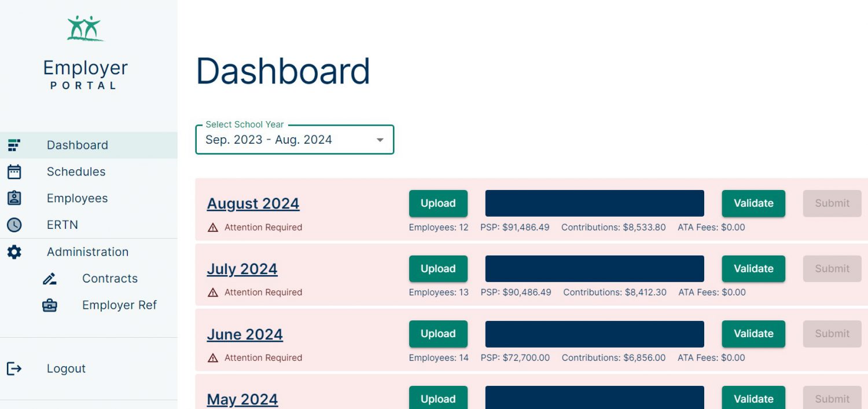Open the Select School Year dropdown
Screen dimensions: 868x409
(x=295, y=140)
